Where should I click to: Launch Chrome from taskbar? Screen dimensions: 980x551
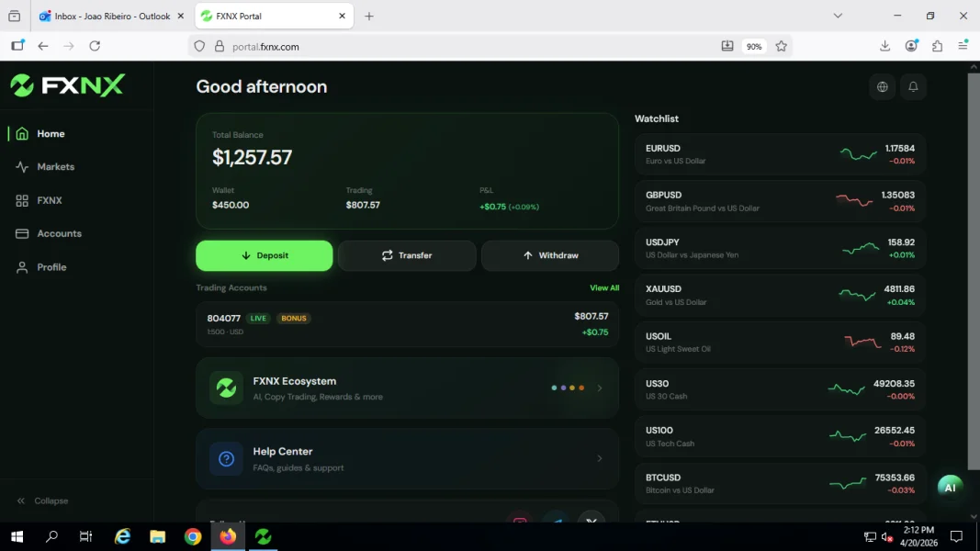(x=193, y=536)
